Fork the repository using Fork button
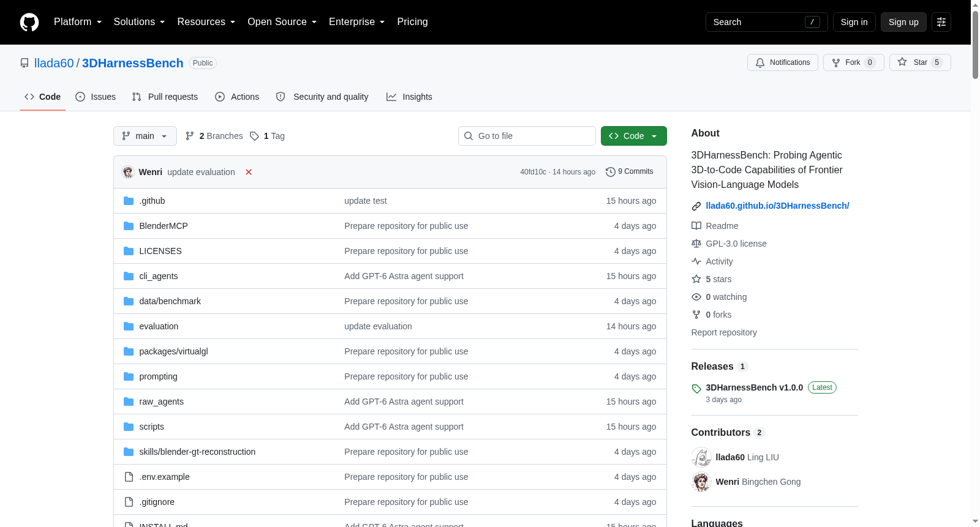The height and width of the screenshot is (527, 980). click(x=853, y=62)
